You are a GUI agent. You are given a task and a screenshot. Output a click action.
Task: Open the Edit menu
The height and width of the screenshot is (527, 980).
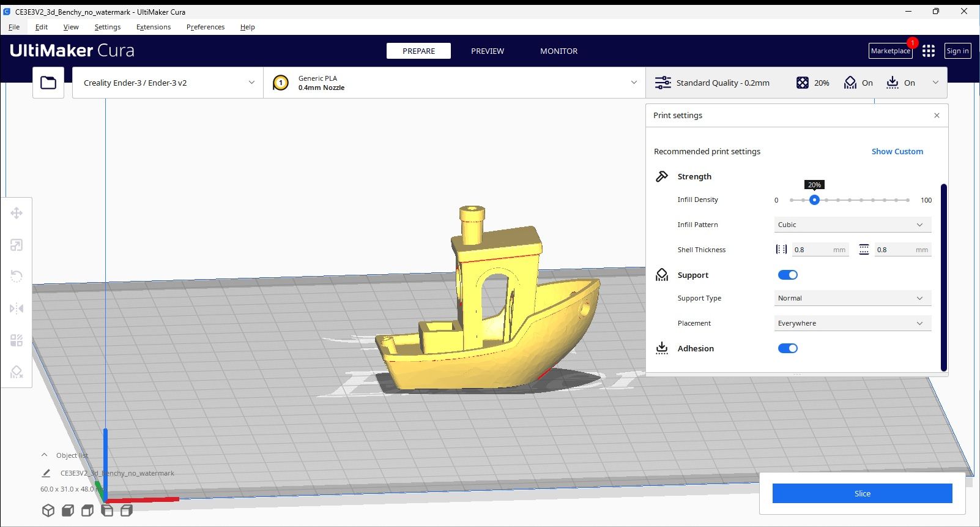[42, 27]
